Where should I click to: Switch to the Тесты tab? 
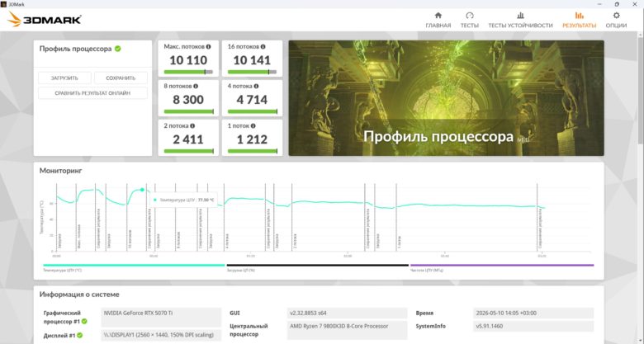click(x=470, y=20)
